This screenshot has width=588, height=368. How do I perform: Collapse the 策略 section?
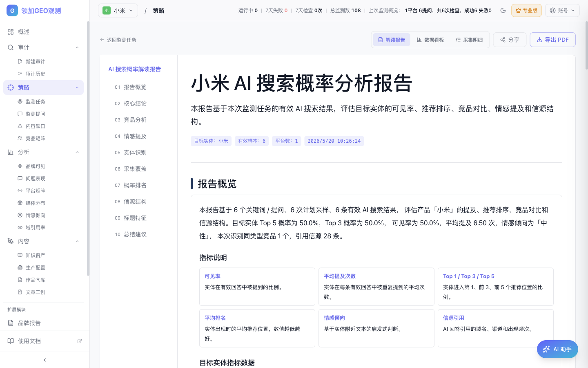[77, 88]
